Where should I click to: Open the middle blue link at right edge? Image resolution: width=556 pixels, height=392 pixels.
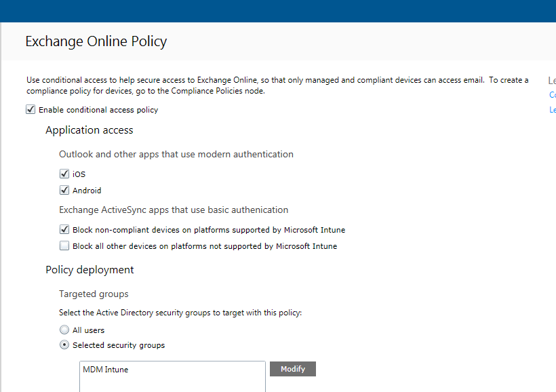[x=551, y=95]
